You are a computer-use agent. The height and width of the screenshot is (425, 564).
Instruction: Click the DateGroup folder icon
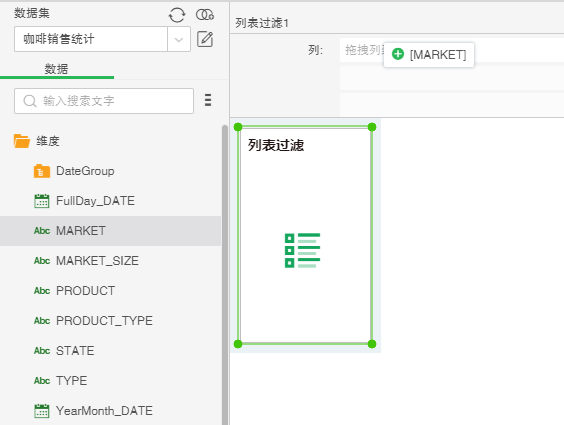point(42,171)
